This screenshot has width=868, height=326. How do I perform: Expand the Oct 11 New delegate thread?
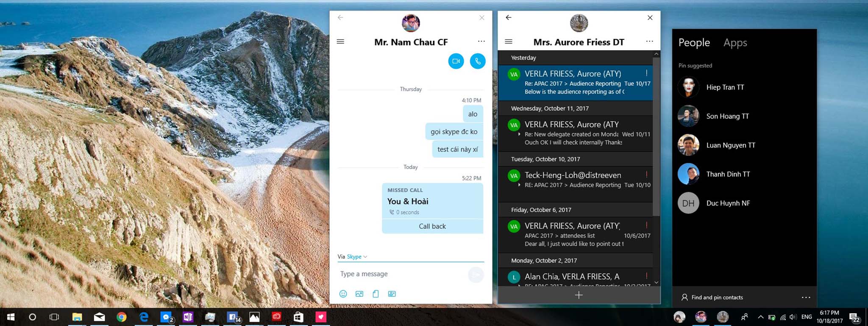point(519,134)
